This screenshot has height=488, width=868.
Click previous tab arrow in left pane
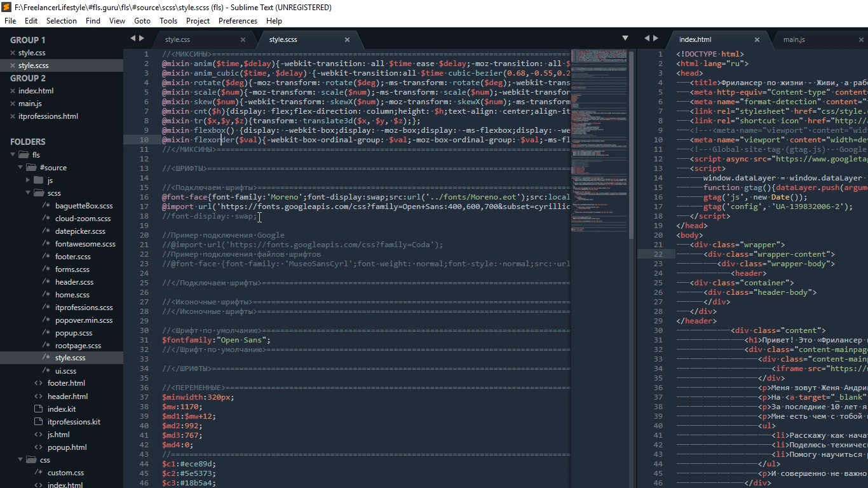point(133,39)
